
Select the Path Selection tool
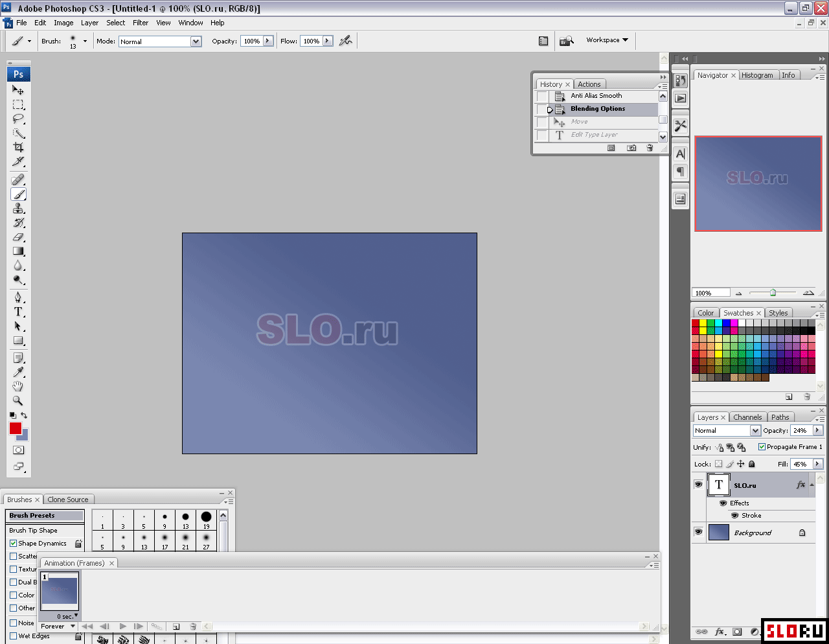point(18,326)
